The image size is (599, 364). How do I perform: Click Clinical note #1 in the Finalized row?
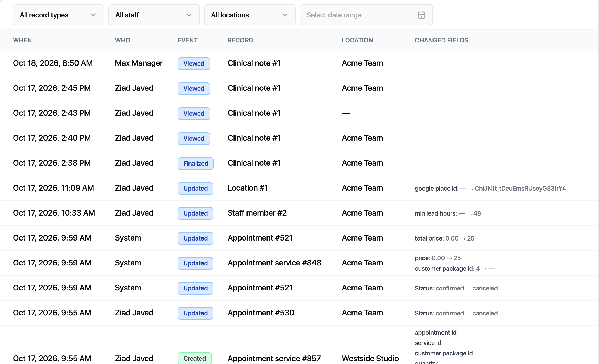[254, 163]
